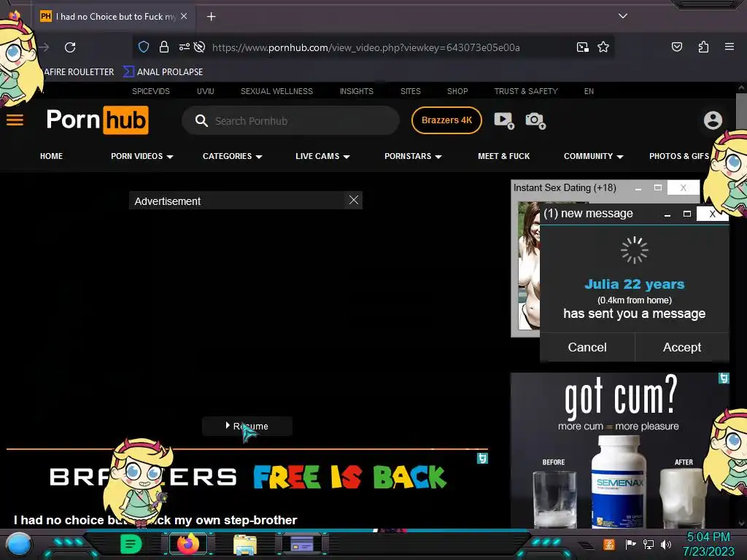Click the upload photo camera icon
747x560 pixels.
click(535, 120)
